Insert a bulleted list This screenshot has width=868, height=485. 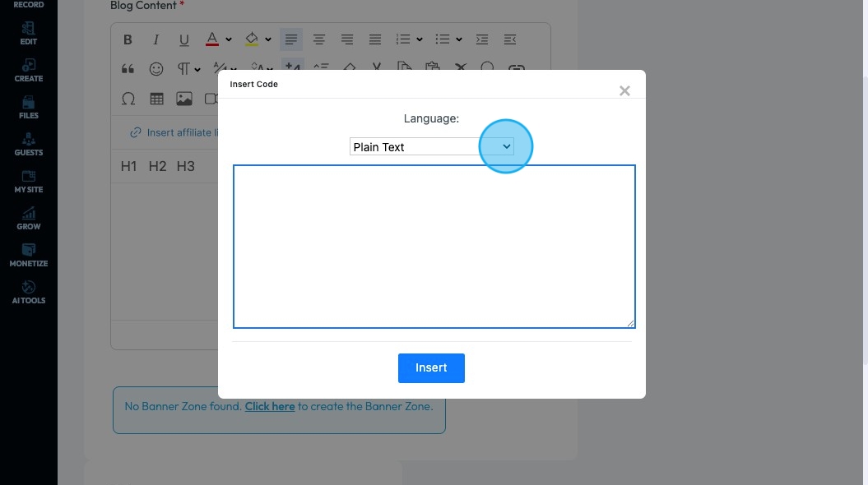[x=443, y=39]
